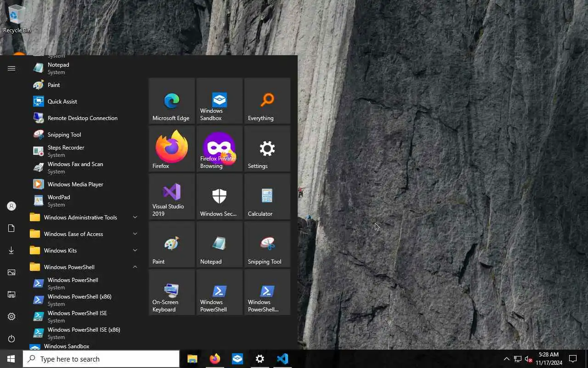Expand the Windows Administrative Tools folder
The image size is (588, 368).
85,217
